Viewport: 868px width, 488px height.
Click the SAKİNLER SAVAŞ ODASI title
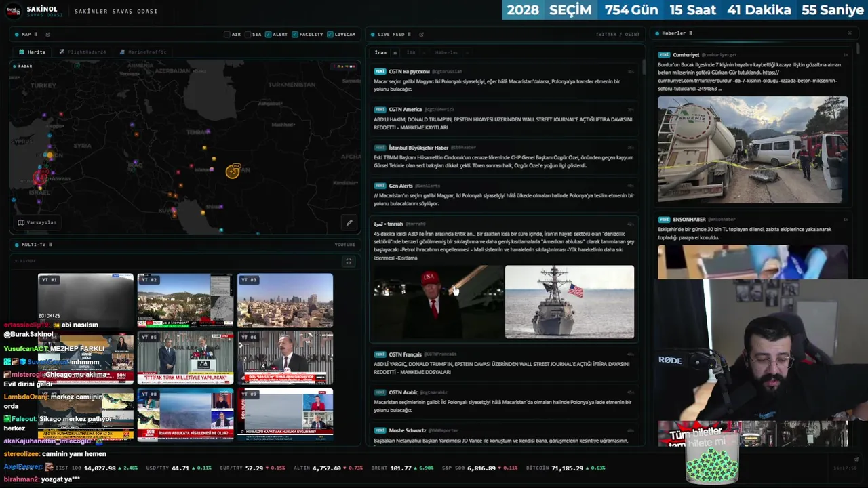coord(116,11)
